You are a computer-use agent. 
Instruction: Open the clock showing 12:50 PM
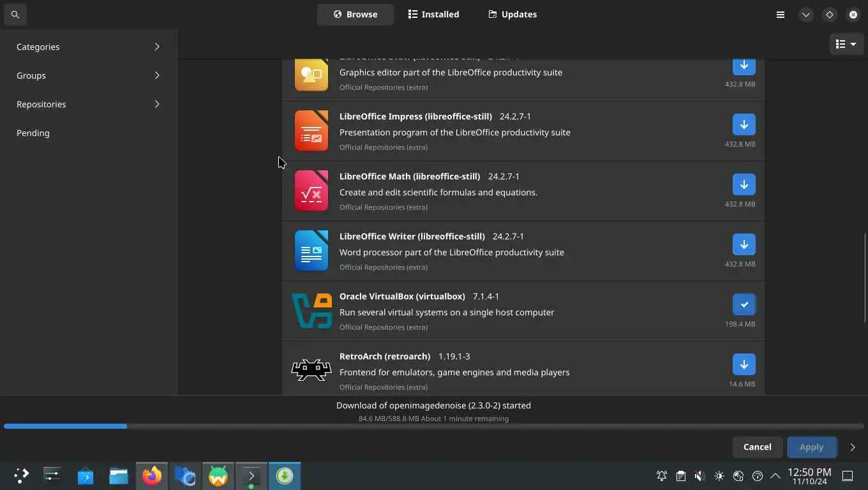[809, 476]
